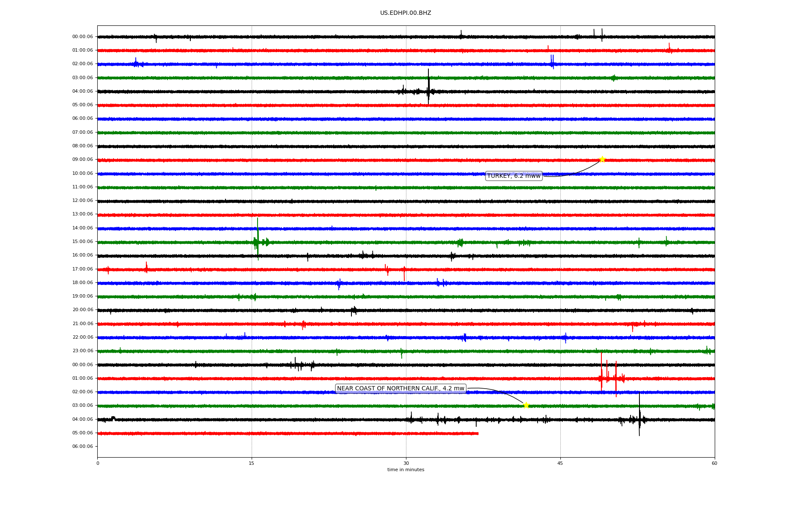Click the 07:00:06 time label

82,133
